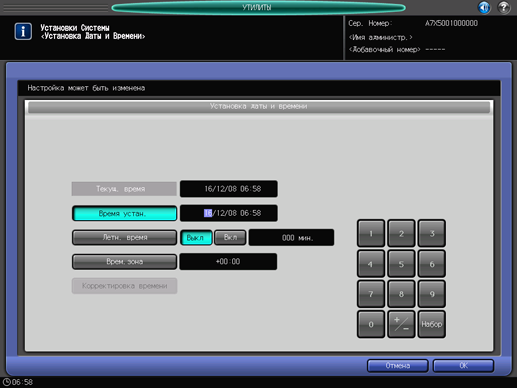Confirm with the OK button
The image size is (517, 388).
point(463,366)
